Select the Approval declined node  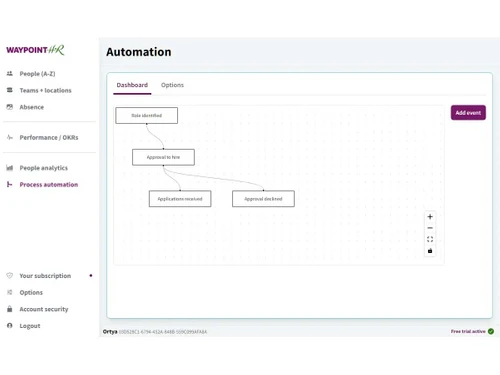[x=263, y=199]
